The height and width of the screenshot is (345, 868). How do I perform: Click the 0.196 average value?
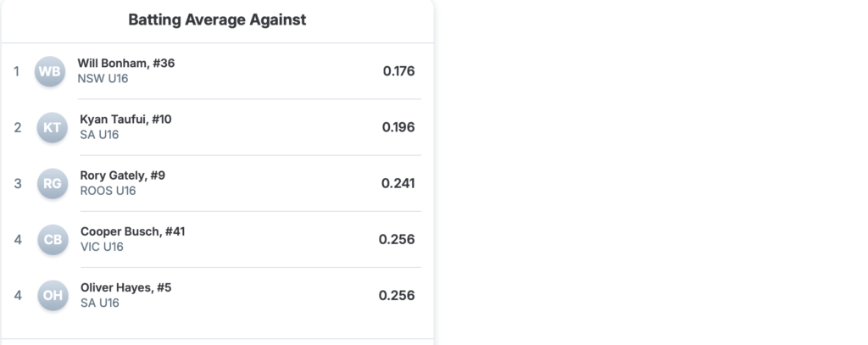point(398,127)
